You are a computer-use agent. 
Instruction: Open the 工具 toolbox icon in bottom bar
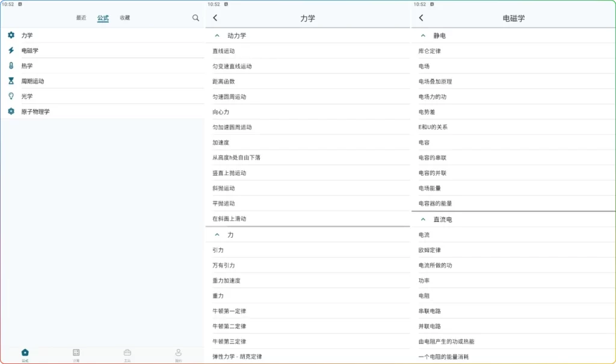point(127,352)
